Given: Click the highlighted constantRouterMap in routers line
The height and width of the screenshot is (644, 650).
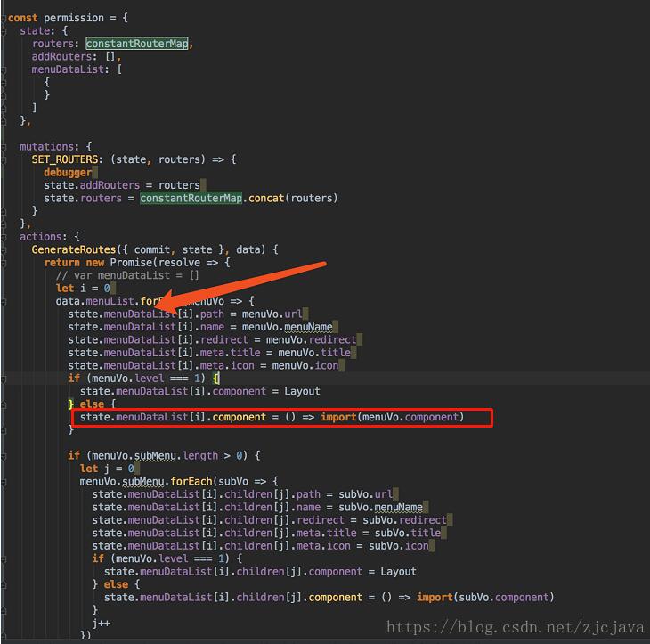Looking at the screenshot, I should pyautogui.click(x=137, y=44).
